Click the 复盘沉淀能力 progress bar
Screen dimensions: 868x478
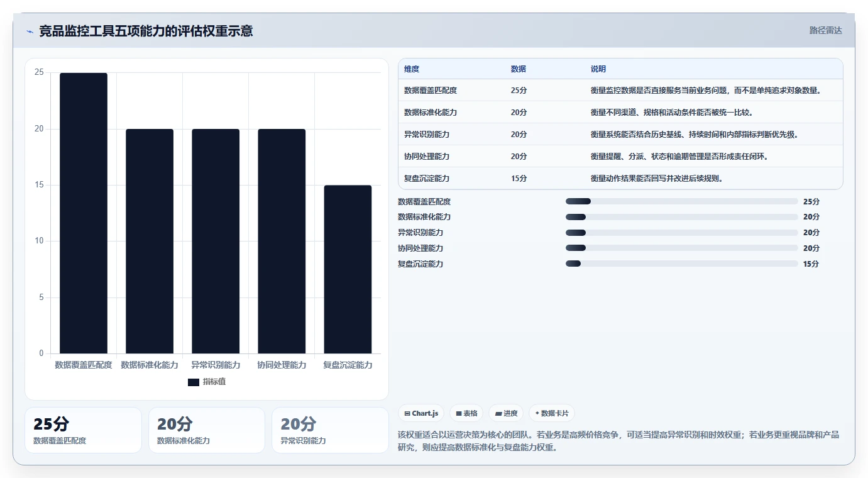coord(681,264)
